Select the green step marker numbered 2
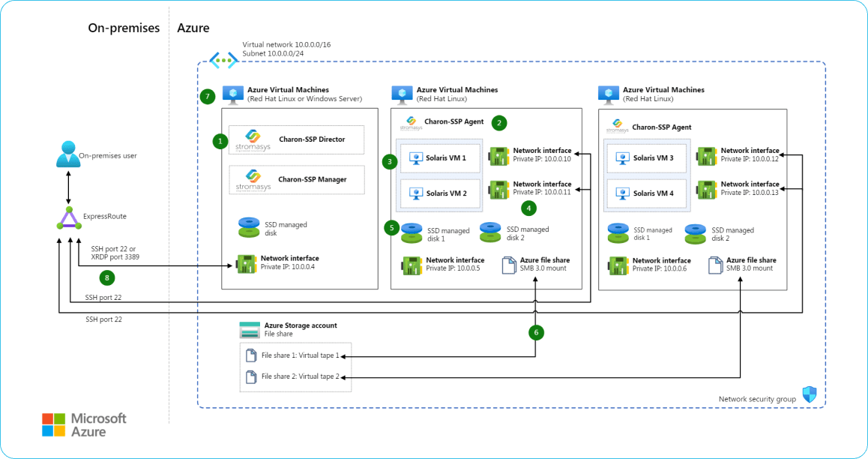This screenshot has width=868, height=459. tap(499, 122)
